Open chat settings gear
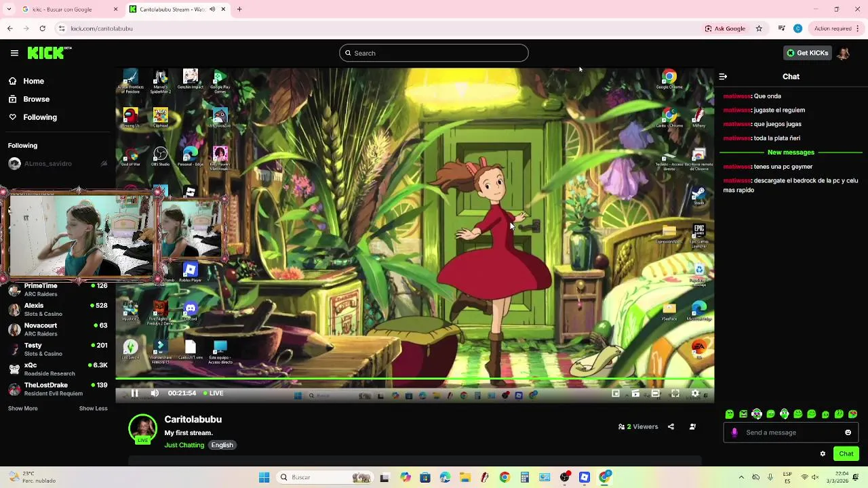The image size is (868, 488). [823, 454]
